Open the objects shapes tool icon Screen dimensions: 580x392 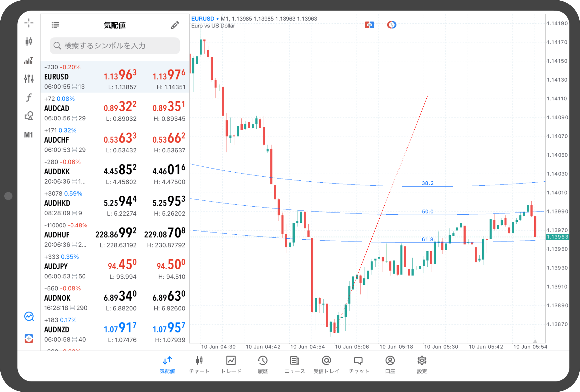click(29, 116)
